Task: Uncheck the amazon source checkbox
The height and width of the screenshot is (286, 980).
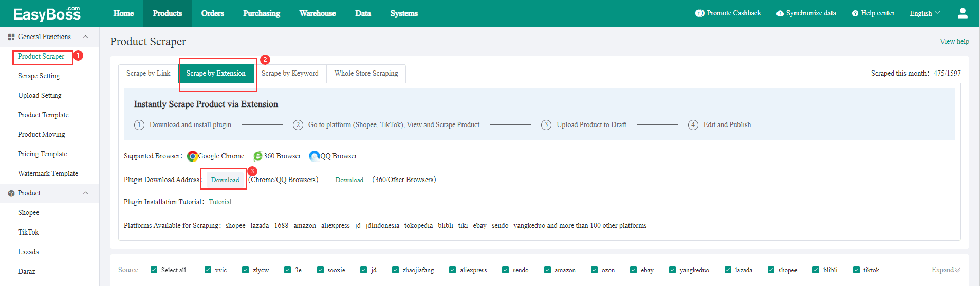Action: pos(547,270)
